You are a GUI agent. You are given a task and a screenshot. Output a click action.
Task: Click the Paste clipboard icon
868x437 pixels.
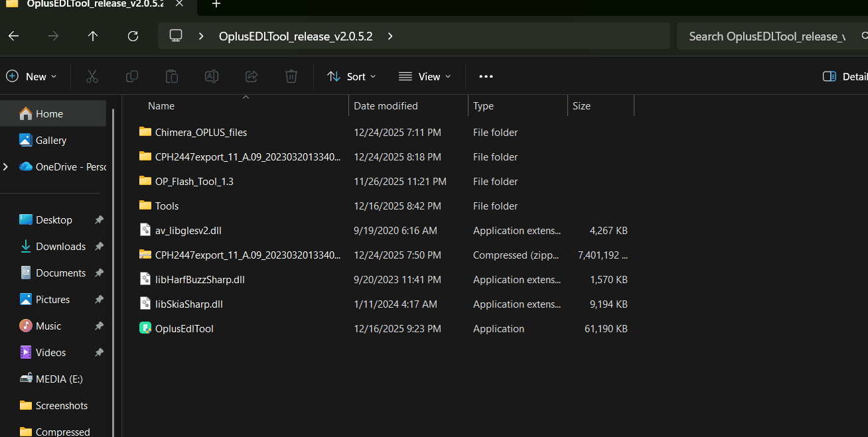click(172, 76)
